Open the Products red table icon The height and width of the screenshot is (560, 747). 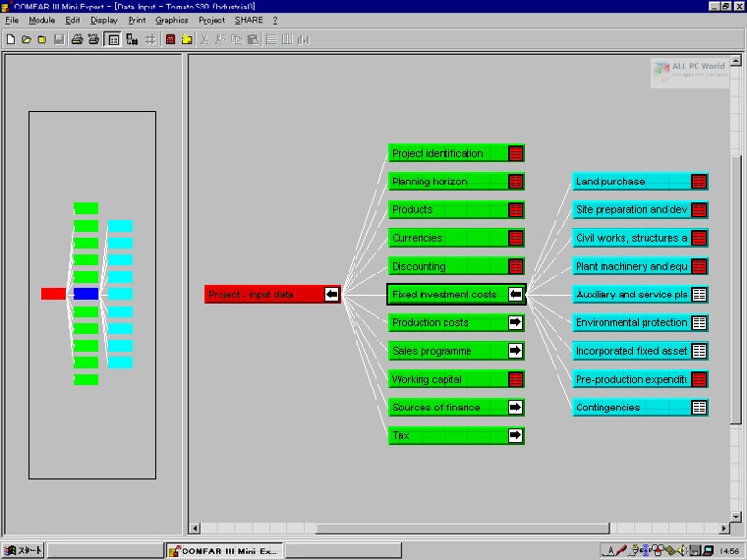tap(515, 209)
